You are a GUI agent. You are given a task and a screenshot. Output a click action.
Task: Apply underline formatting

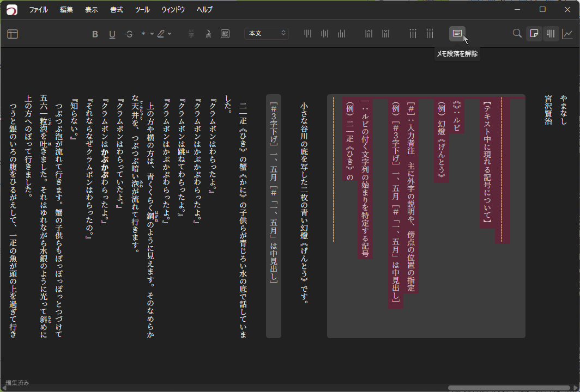112,34
